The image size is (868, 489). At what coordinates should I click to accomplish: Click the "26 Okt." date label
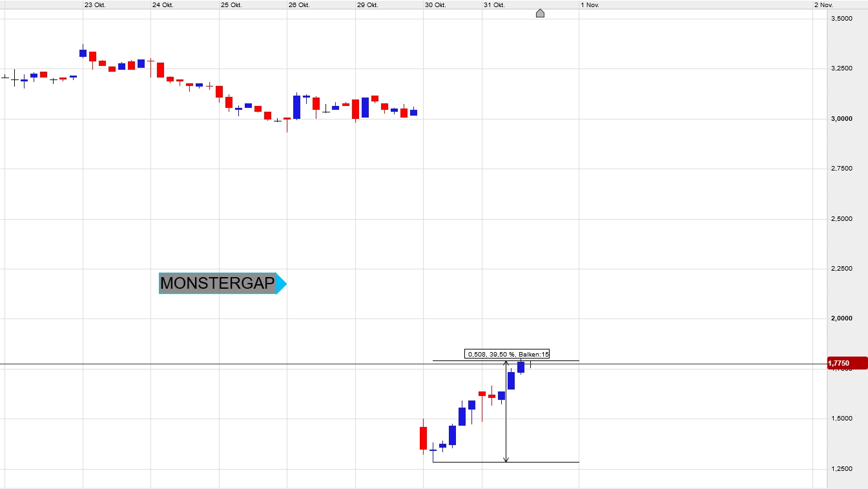pyautogui.click(x=299, y=5)
